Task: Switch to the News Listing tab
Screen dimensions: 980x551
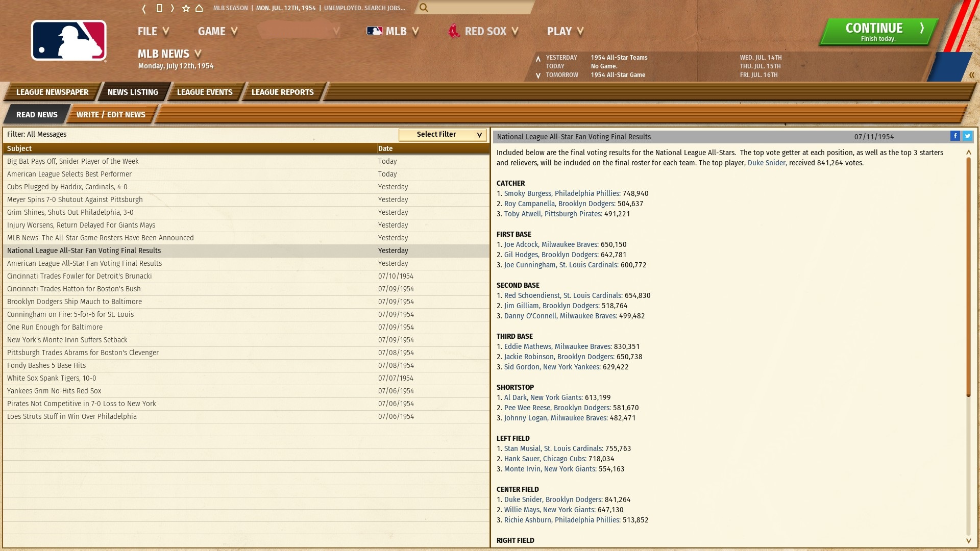Action: [133, 92]
